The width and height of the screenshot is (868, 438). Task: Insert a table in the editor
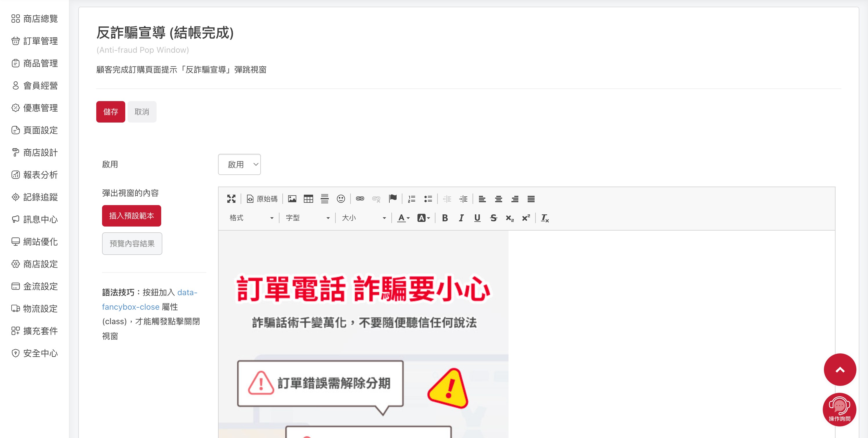click(x=308, y=199)
